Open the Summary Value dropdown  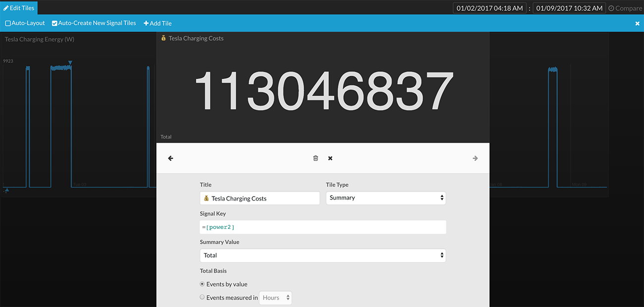[x=322, y=256]
